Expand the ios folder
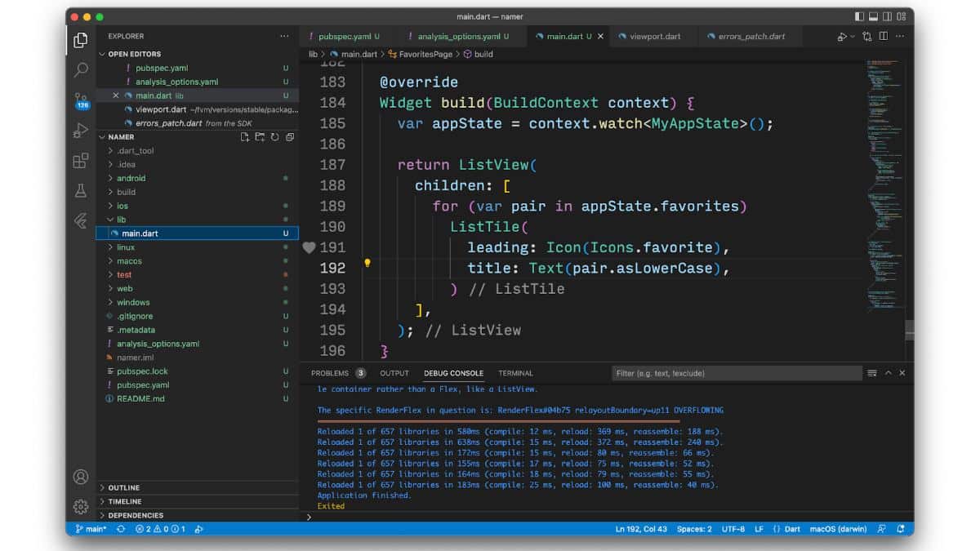The height and width of the screenshot is (551, 980). pos(122,206)
